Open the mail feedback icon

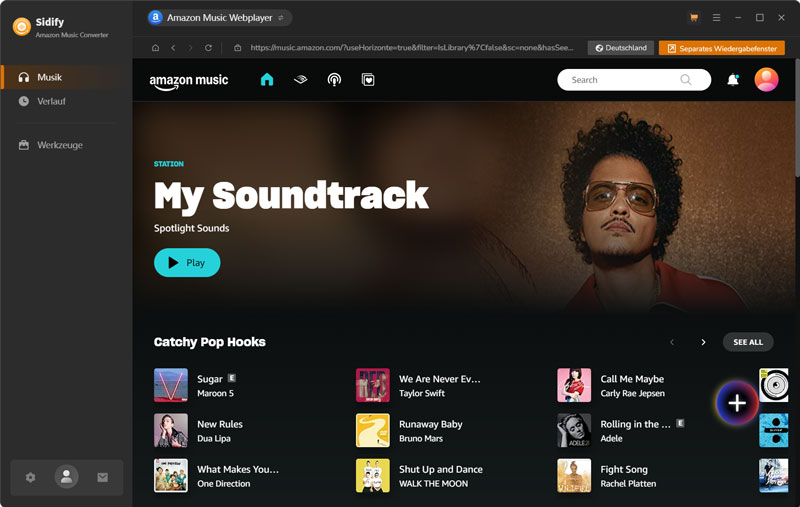pyautogui.click(x=103, y=477)
